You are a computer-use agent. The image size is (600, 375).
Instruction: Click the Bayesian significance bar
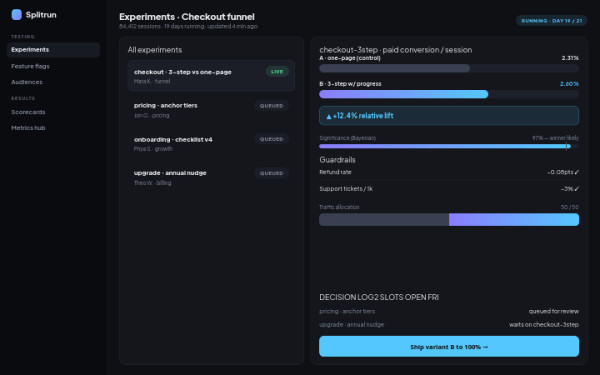tap(449, 146)
